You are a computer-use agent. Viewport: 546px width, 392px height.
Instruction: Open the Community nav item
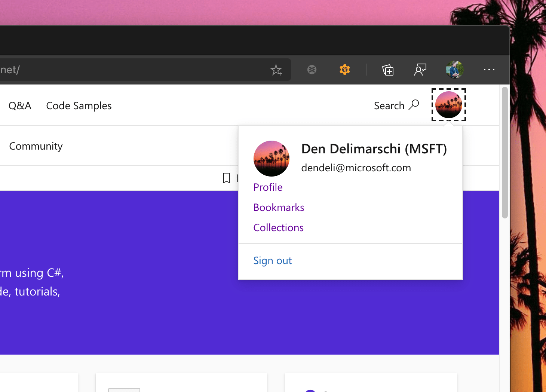36,146
